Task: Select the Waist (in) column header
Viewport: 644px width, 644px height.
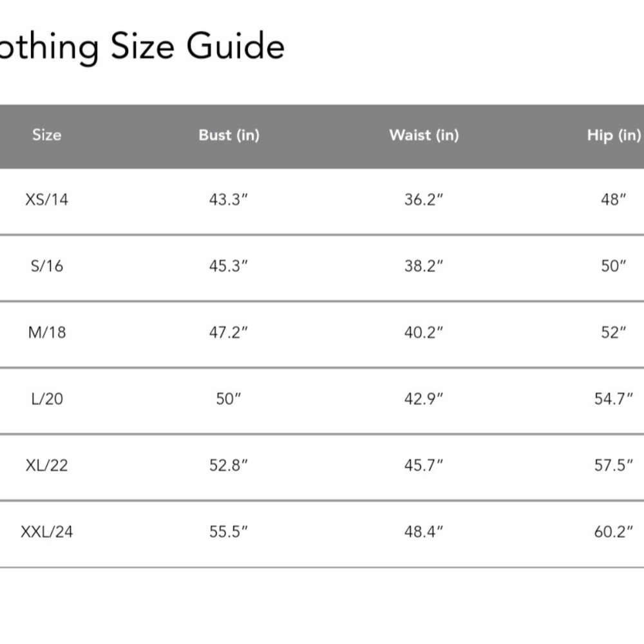Action: pyautogui.click(x=424, y=135)
